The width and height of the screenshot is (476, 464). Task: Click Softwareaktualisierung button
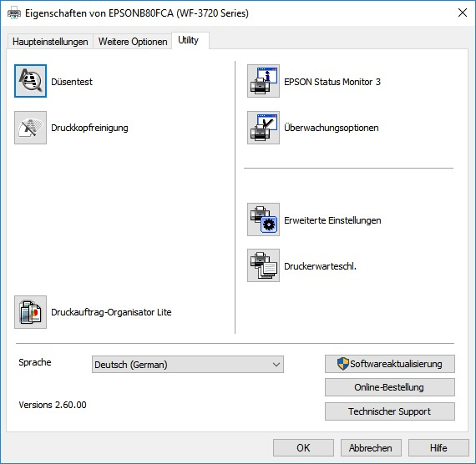pyautogui.click(x=390, y=364)
